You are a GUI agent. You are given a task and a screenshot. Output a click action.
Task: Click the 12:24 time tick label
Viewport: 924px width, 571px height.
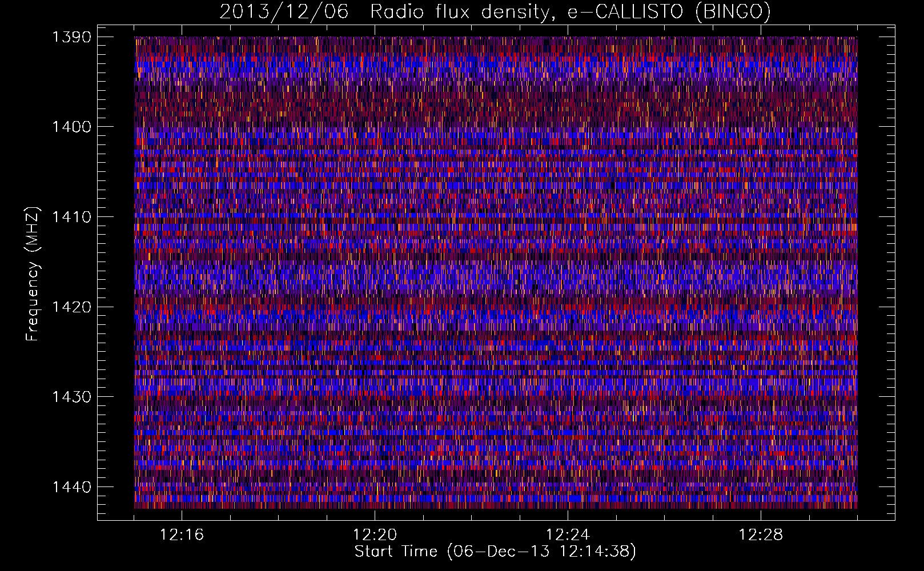tap(568, 535)
